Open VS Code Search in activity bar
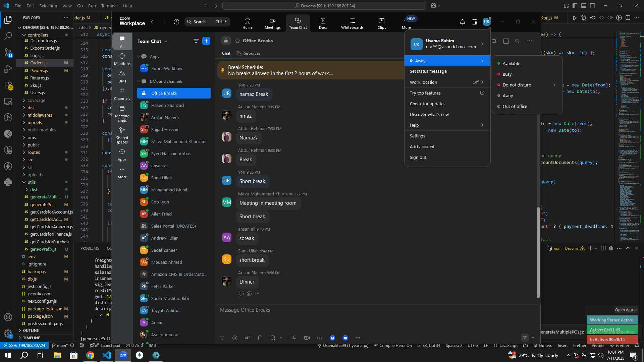Screen dimensions: 644x362 tap(8, 36)
